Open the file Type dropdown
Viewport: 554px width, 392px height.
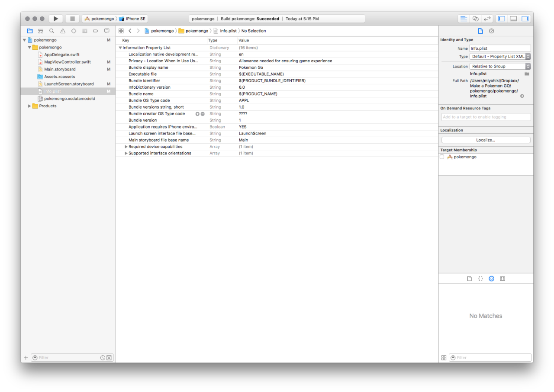500,57
